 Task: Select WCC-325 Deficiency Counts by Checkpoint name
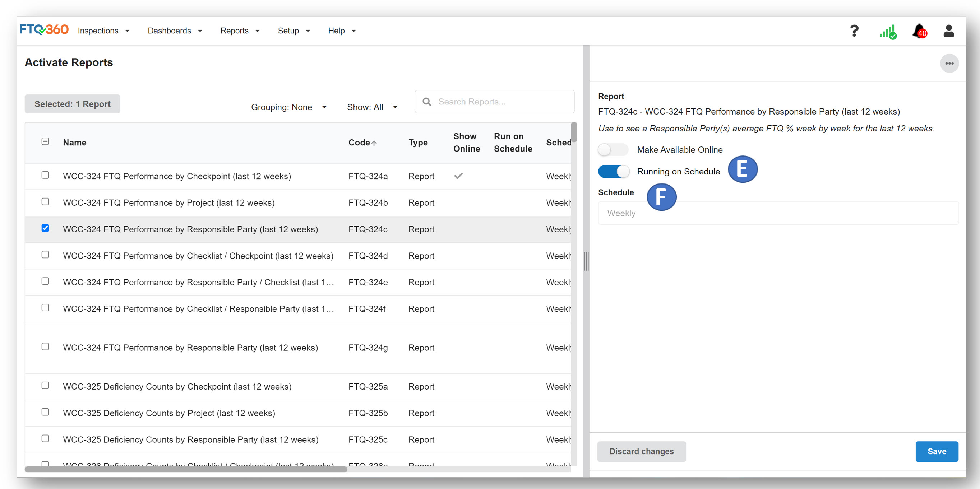pyautogui.click(x=177, y=386)
